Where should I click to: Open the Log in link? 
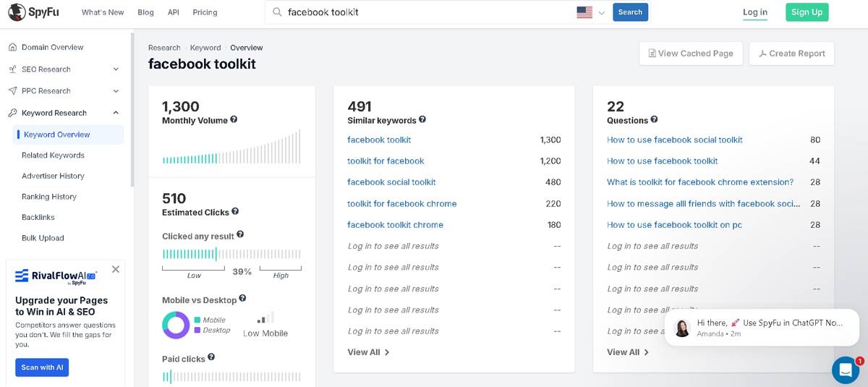(755, 12)
